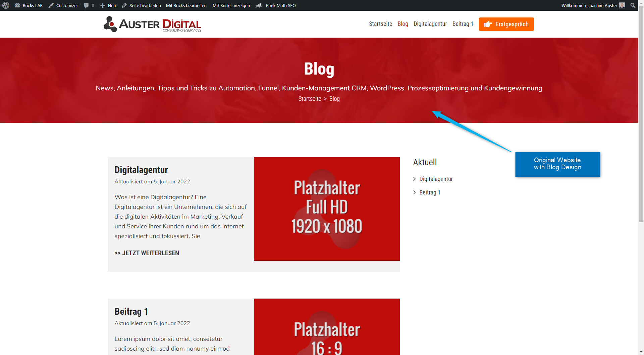Go to Startseite in main navigation

point(380,24)
